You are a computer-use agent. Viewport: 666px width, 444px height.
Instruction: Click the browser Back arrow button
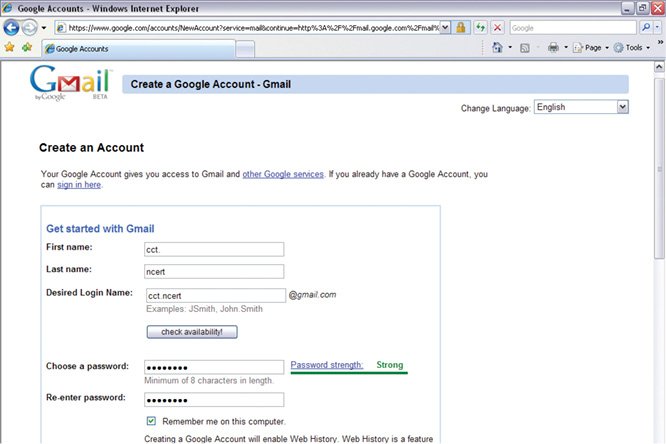[x=11, y=28]
